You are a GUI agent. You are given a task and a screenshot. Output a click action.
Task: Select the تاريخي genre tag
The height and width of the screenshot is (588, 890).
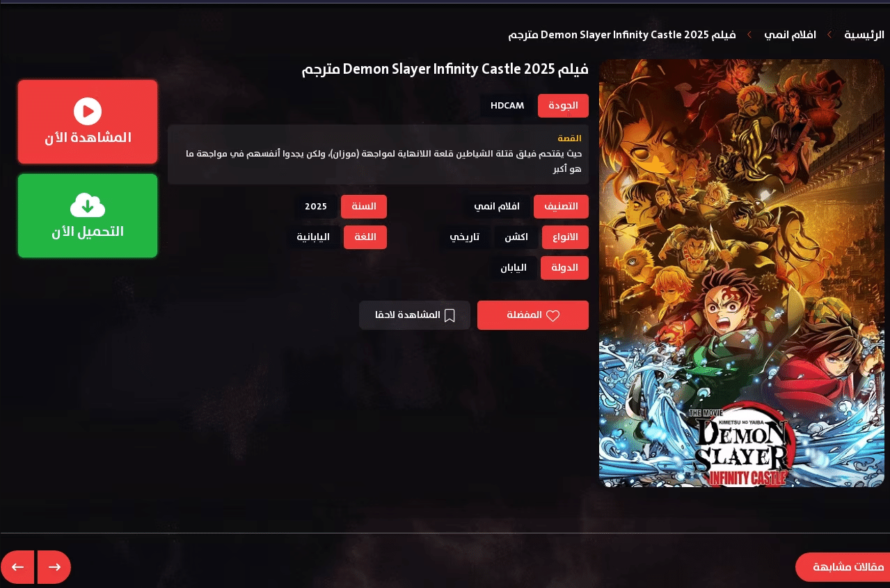(x=464, y=237)
